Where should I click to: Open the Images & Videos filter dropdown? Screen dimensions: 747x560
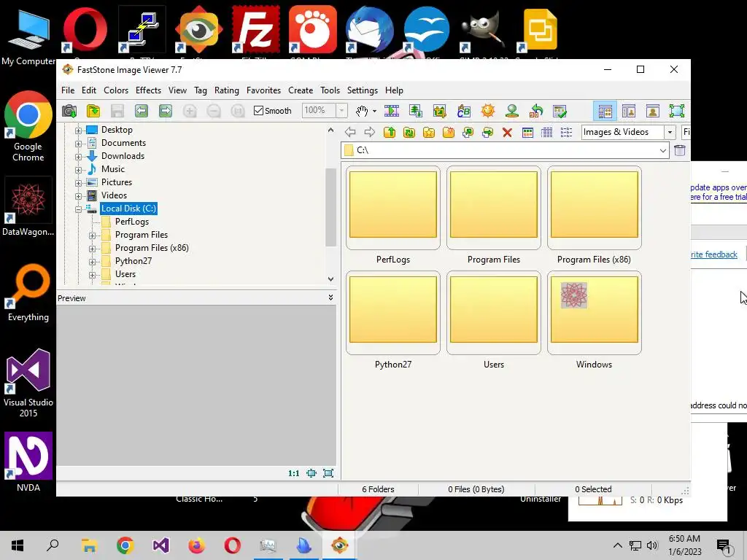670,132
